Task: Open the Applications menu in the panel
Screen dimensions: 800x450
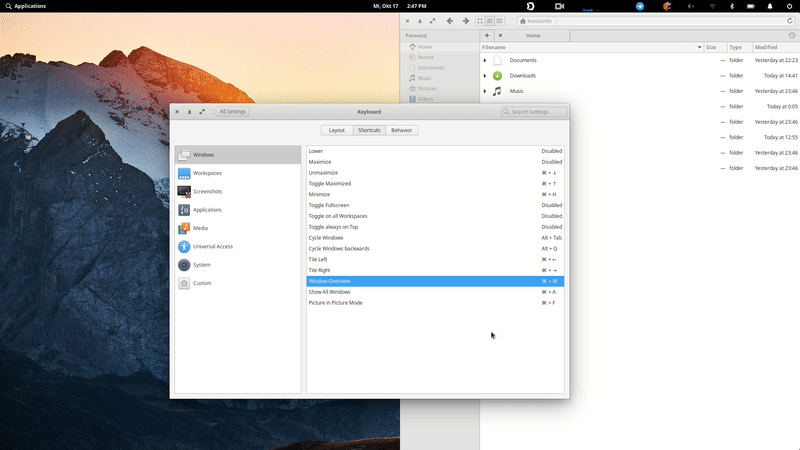Action: pyautogui.click(x=26, y=6)
